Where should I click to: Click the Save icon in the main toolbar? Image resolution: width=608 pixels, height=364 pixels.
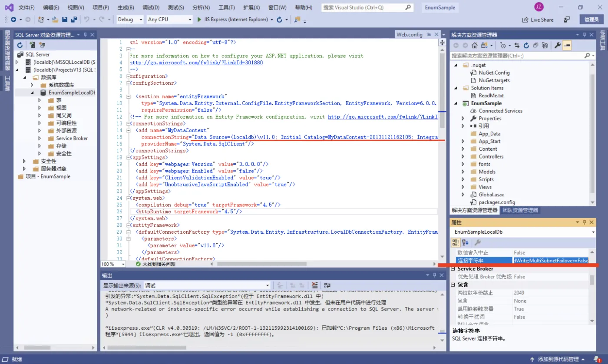tap(65, 20)
